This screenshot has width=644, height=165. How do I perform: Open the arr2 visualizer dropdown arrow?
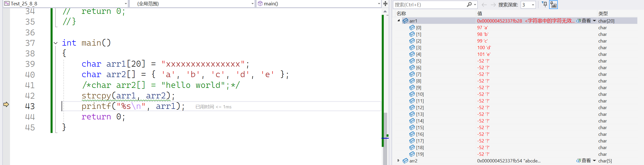594,161
